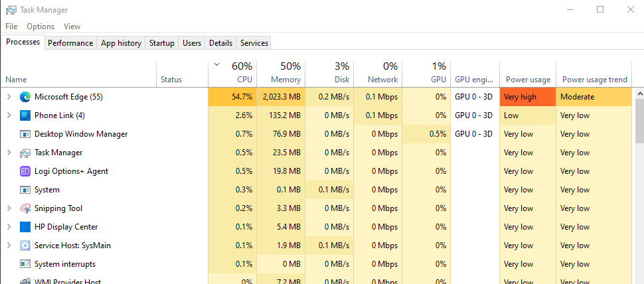The width and height of the screenshot is (644, 284).
Task: Open the Options menu
Action: tap(40, 27)
